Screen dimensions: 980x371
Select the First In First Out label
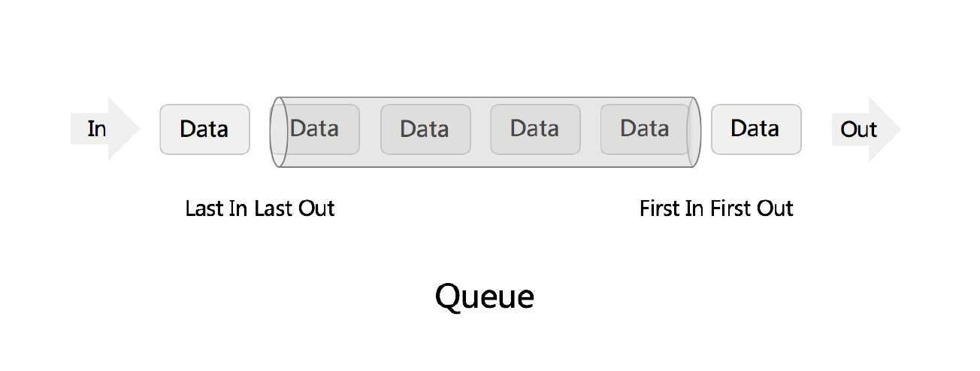(716, 208)
